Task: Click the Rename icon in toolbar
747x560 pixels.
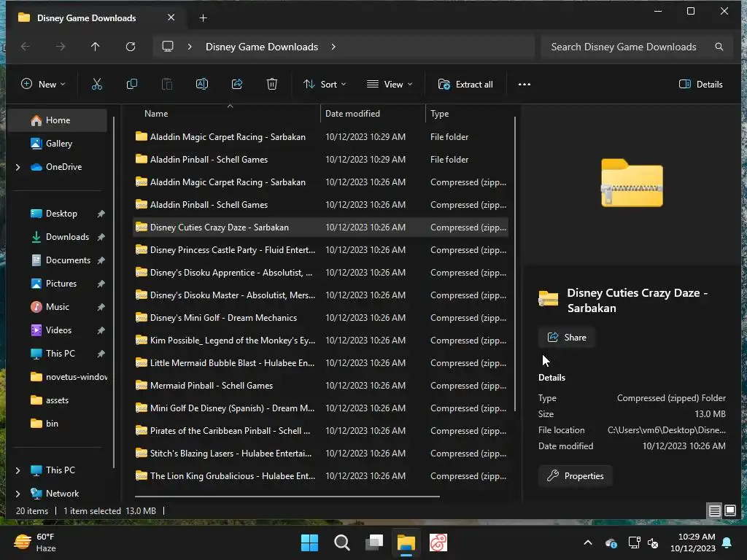Action: (202, 85)
